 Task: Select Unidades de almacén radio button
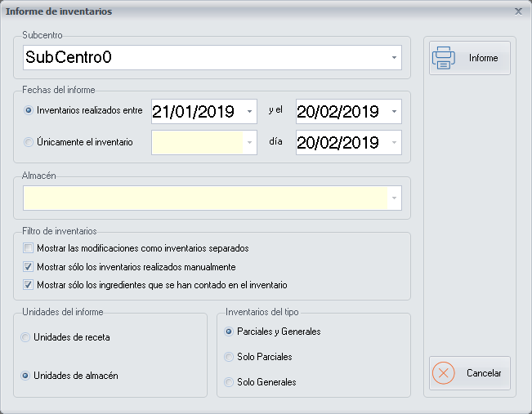pos(25,376)
